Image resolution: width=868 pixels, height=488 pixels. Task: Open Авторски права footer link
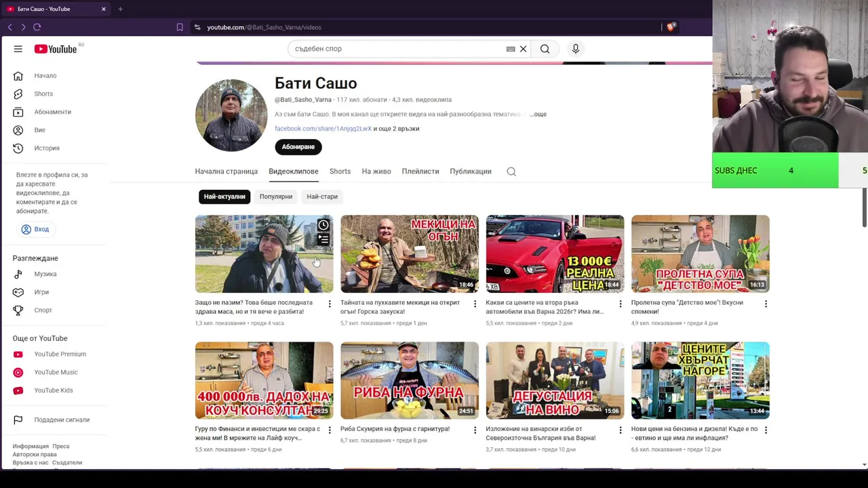35,455
